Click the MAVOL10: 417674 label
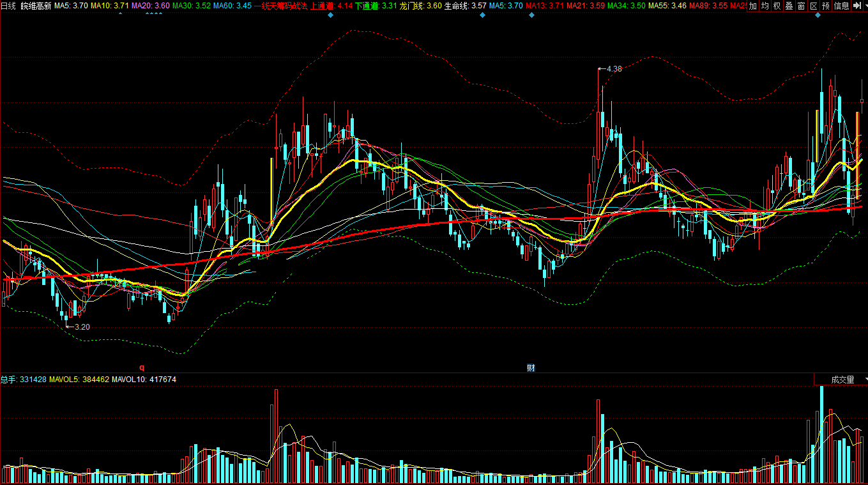Image resolution: width=868 pixels, height=485 pixels. (144, 380)
